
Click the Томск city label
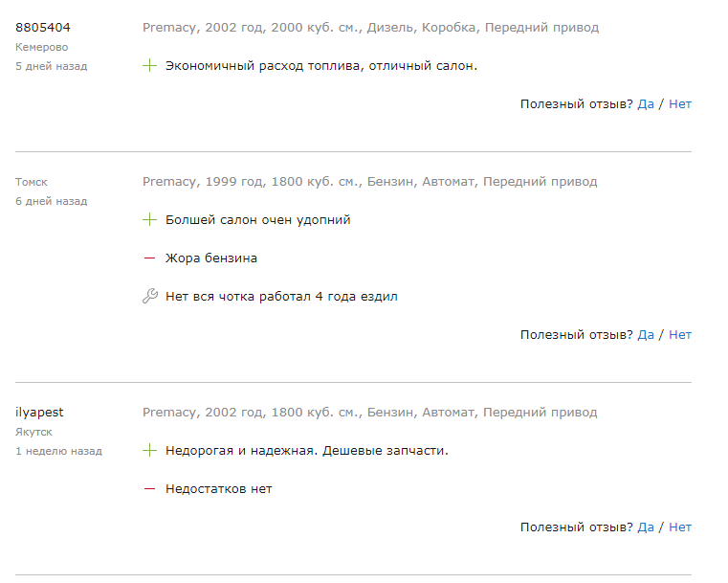pyautogui.click(x=32, y=182)
